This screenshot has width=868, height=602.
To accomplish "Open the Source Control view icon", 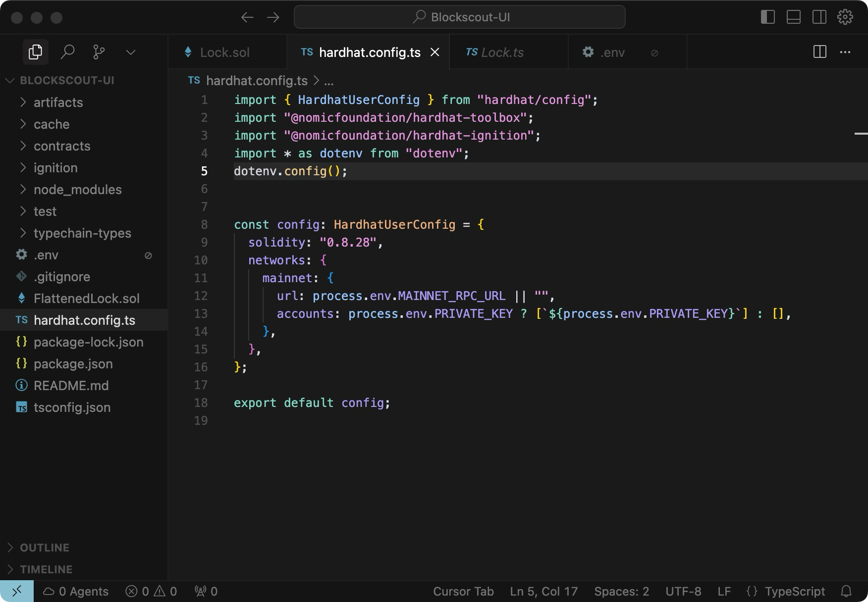I will tap(99, 52).
